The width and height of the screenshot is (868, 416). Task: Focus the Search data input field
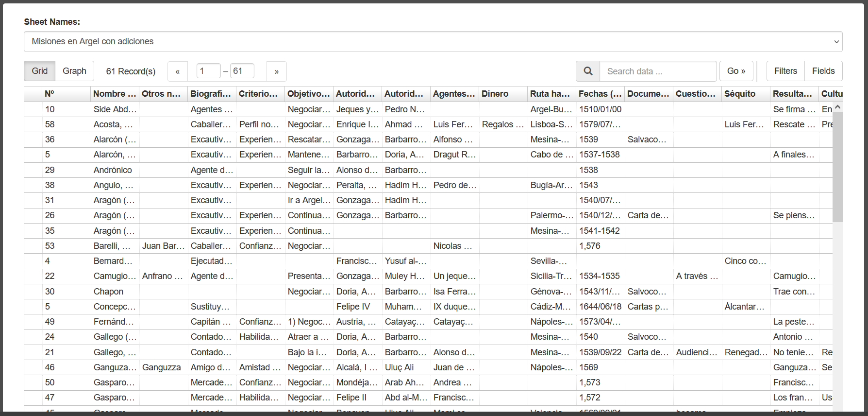point(658,71)
